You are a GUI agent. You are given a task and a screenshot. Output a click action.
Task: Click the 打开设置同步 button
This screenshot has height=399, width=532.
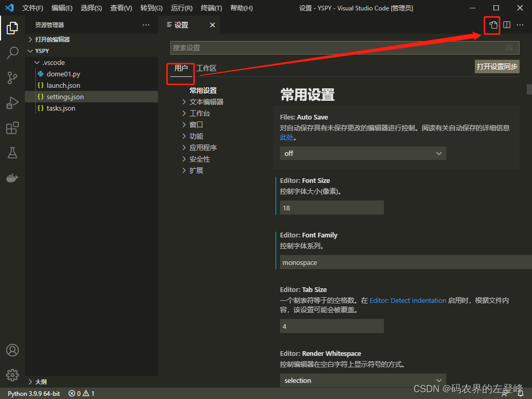(x=497, y=66)
